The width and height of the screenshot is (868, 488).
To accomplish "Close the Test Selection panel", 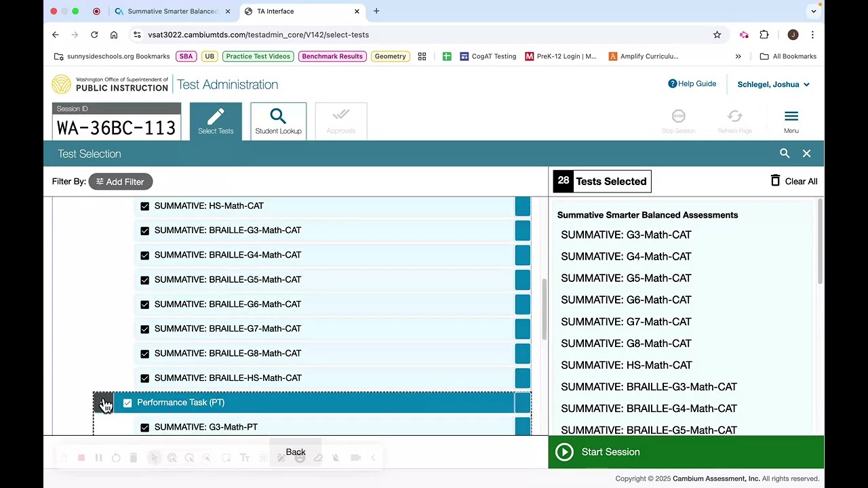I will (807, 154).
